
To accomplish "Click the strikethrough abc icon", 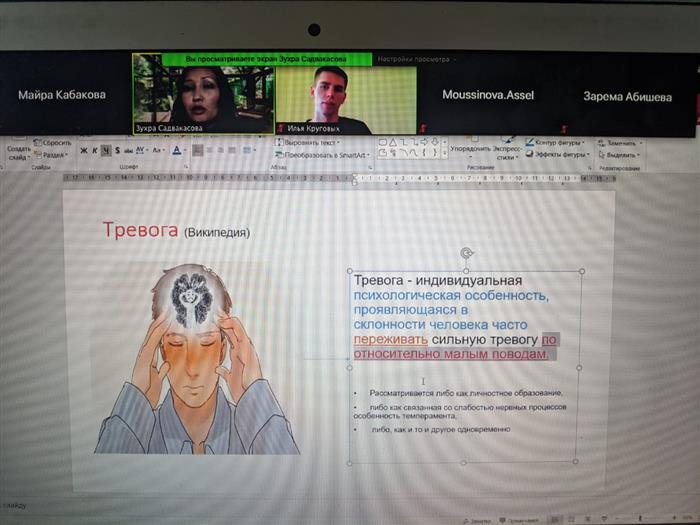I will click(x=128, y=151).
